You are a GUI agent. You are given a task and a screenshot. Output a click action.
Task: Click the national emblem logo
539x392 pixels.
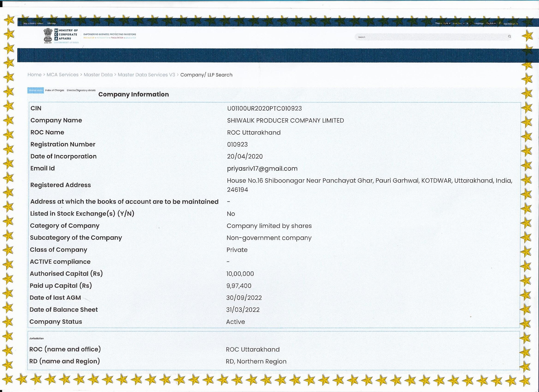(x=48, y=36)
